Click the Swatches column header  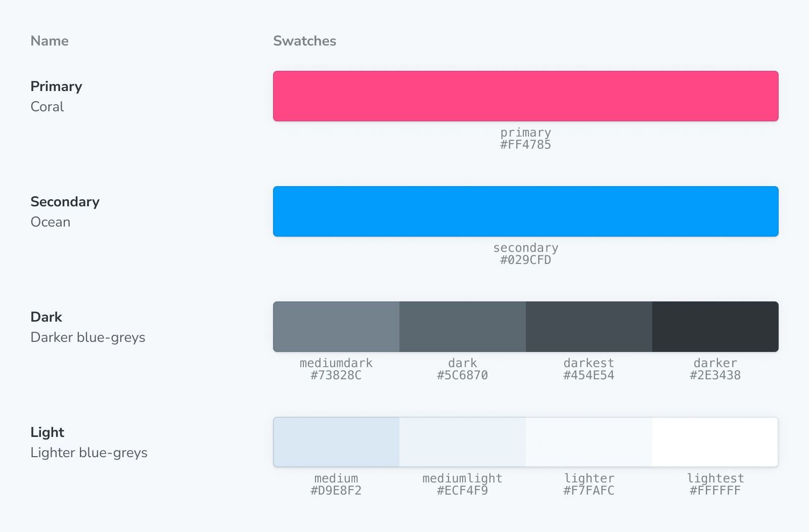tap(304, 41)
